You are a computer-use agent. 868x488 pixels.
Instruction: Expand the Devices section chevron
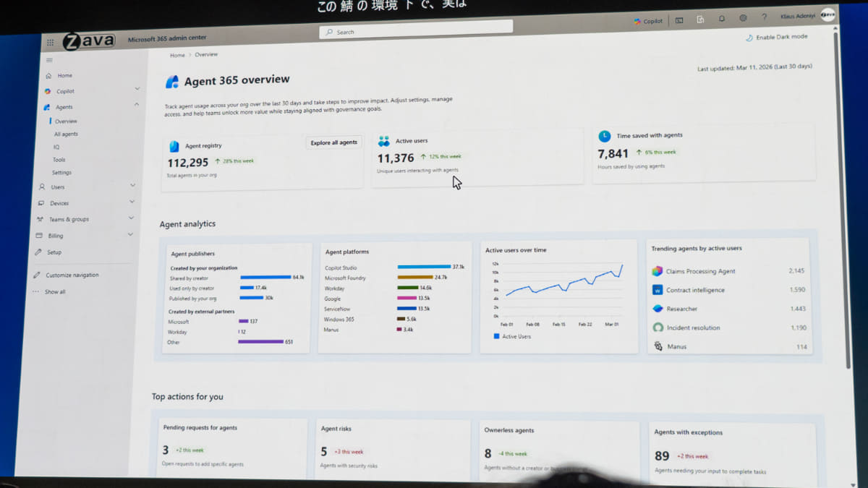[132, 201]
